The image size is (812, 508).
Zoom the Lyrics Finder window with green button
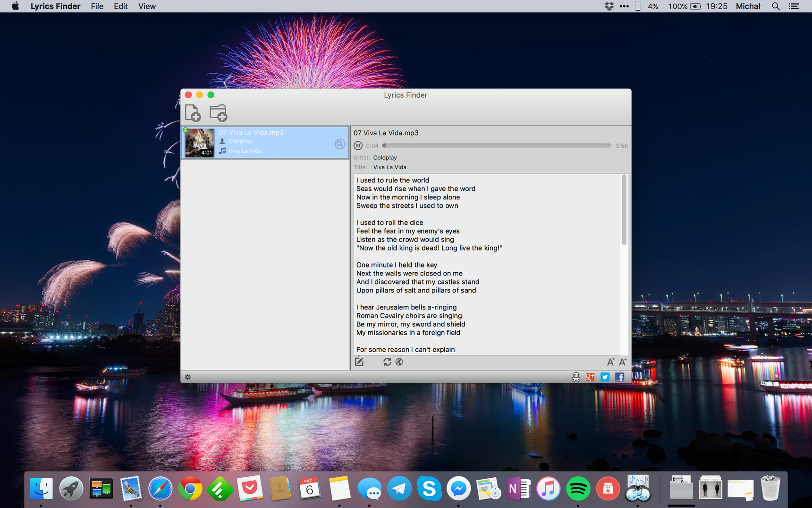[211, 95]
